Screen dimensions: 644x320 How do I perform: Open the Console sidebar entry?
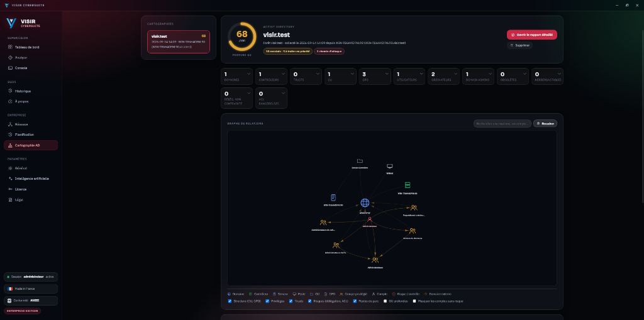coord(30,68)
